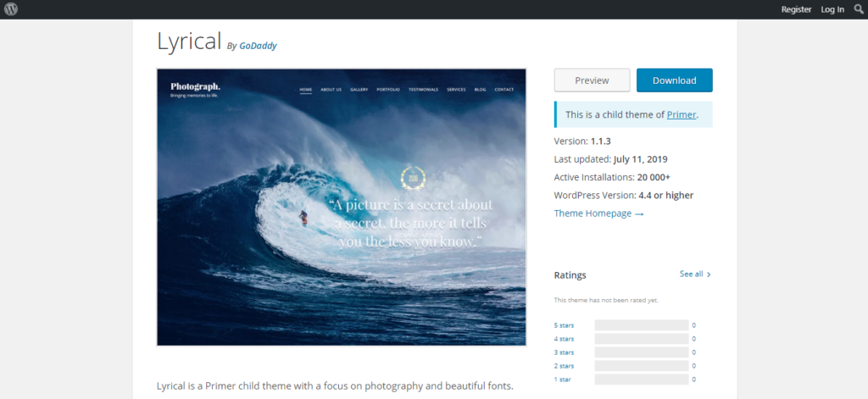Click the 4 stars rating bar

642,339
